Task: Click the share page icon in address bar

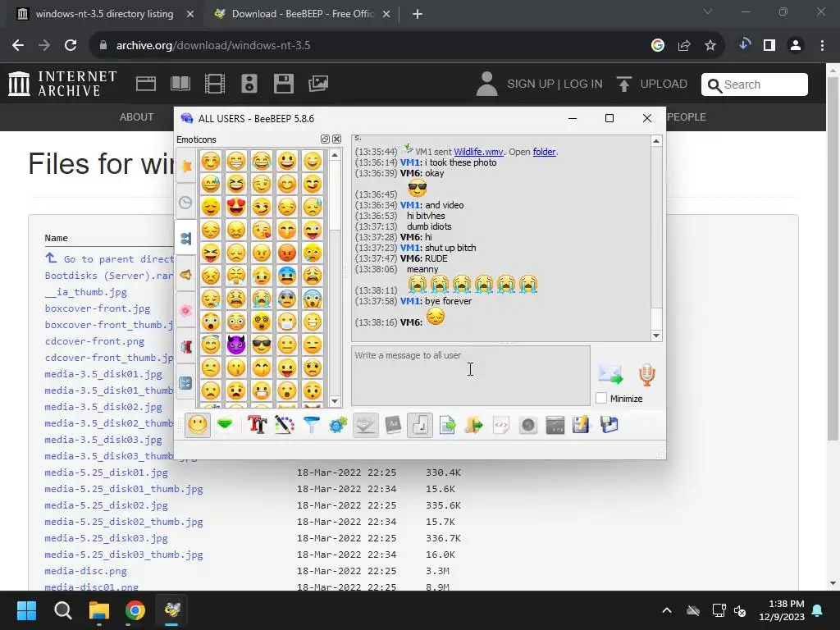Action: [x=684, y=46]
